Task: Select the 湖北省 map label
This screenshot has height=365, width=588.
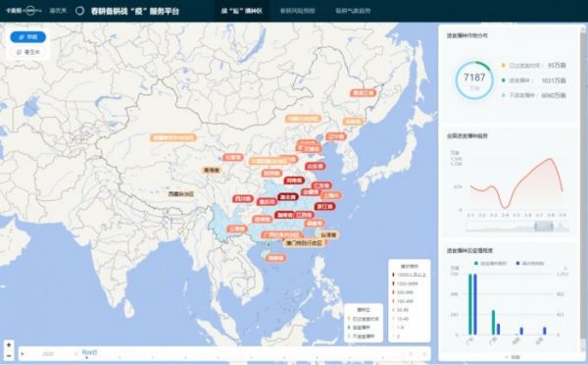Action: click(288, 197)
